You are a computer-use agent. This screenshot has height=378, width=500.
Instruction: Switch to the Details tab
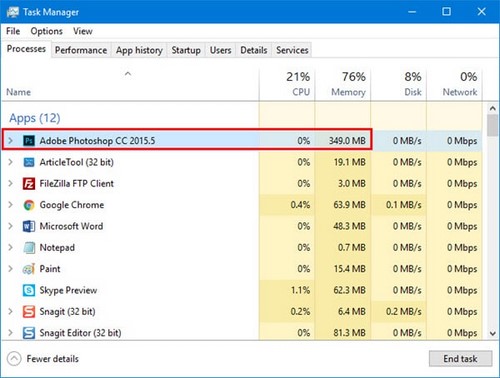[254, 50]
